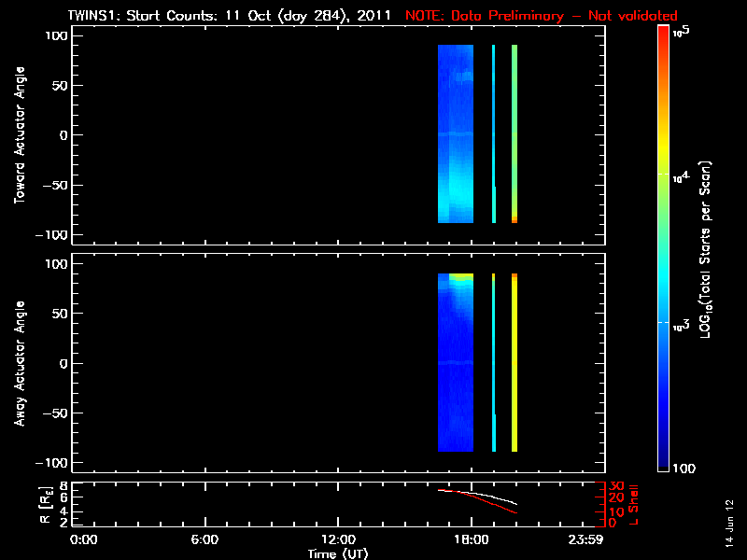Click the 'Toward Actuator Angle' axis label

tap(18, 133)
